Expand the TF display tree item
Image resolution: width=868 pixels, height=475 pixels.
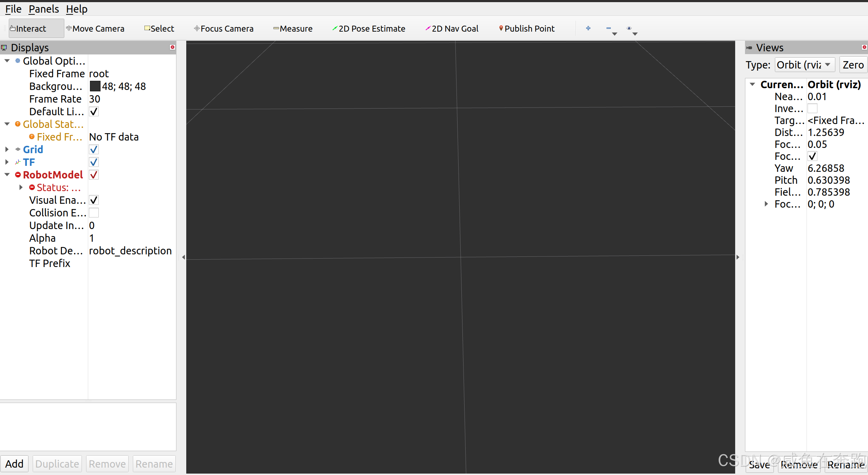7,162
